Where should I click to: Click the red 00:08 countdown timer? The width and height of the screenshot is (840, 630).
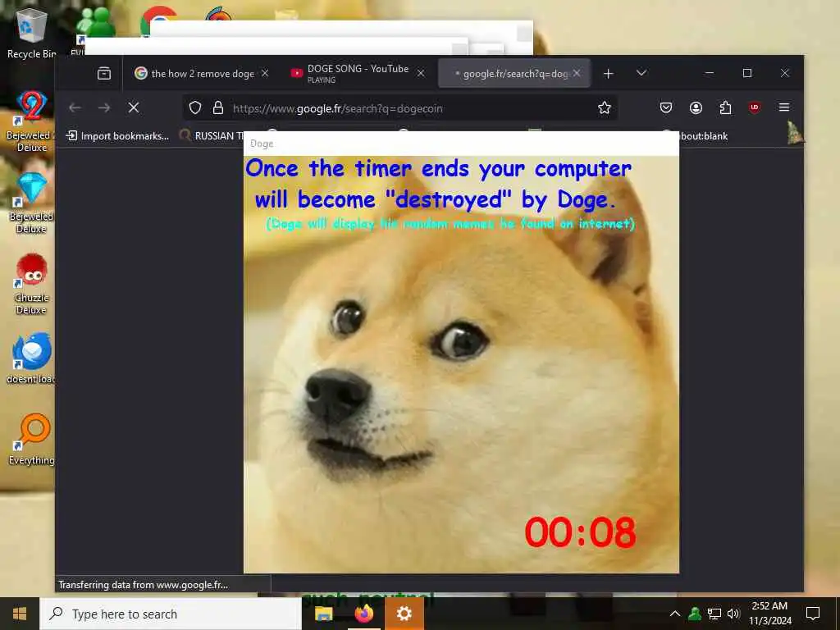point(580,532)
